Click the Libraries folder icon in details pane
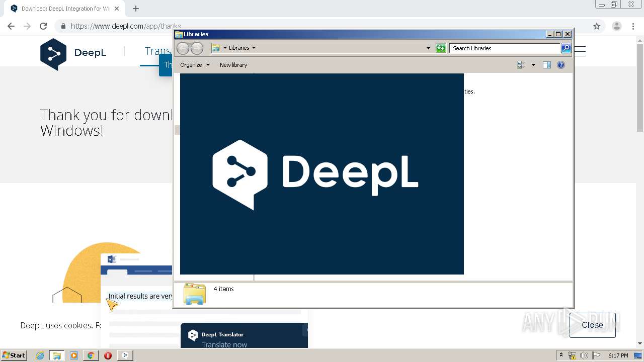Screen dimensions: 644x362 click(195, 294)
